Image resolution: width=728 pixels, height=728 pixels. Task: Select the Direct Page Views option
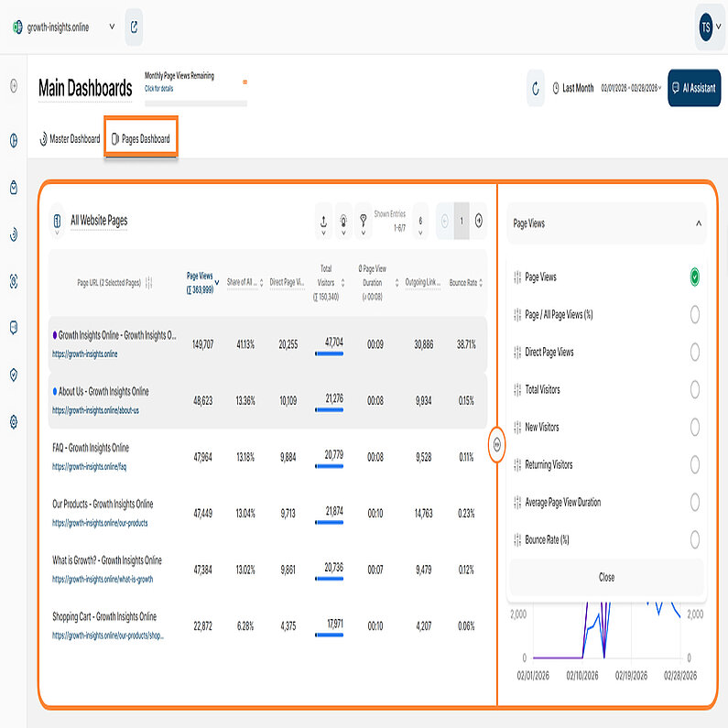[694, 353]
